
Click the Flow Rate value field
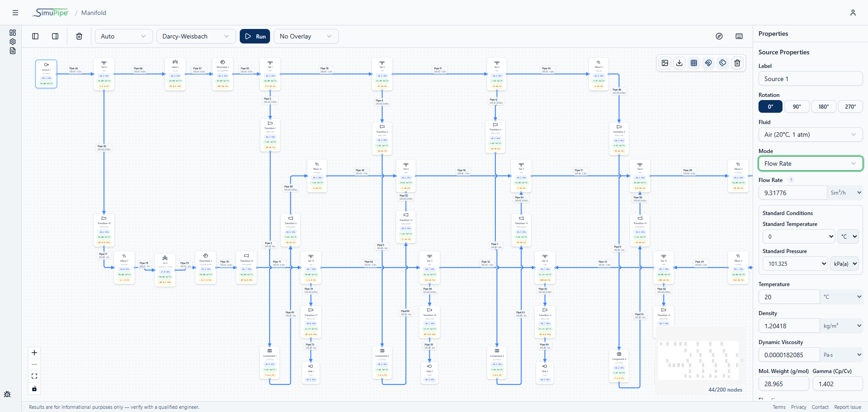click(x=792, y=192)
